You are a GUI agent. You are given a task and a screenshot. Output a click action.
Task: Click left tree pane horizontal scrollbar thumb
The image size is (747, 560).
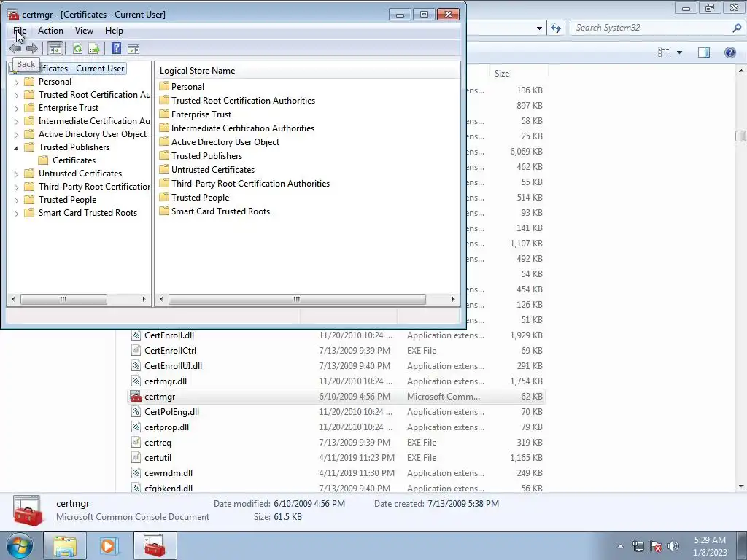pyautogui.click(x=63, y=299)
